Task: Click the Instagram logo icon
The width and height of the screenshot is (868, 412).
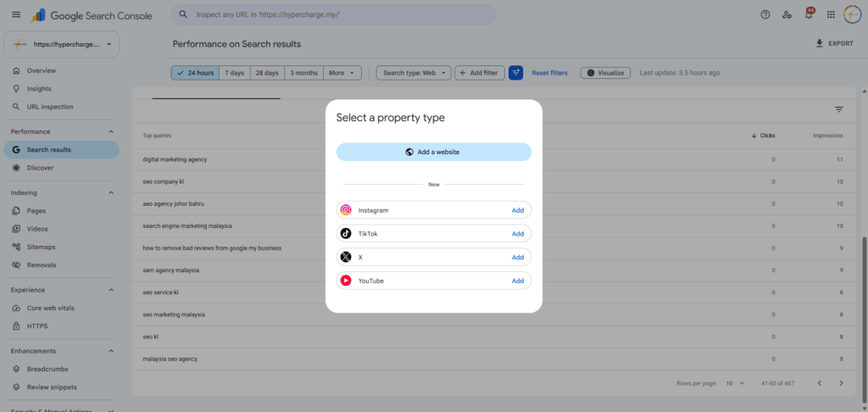Action: click(x=346, y=210)
